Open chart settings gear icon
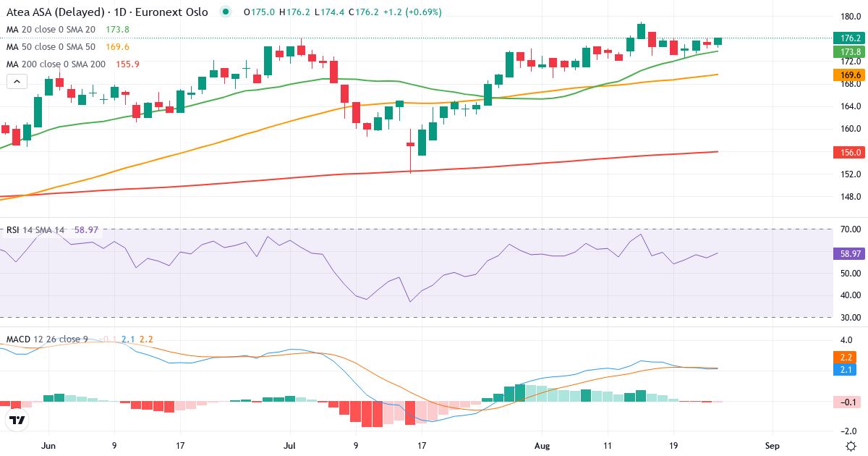This screenshot has height=456, width=868. (x=851, y=445)
